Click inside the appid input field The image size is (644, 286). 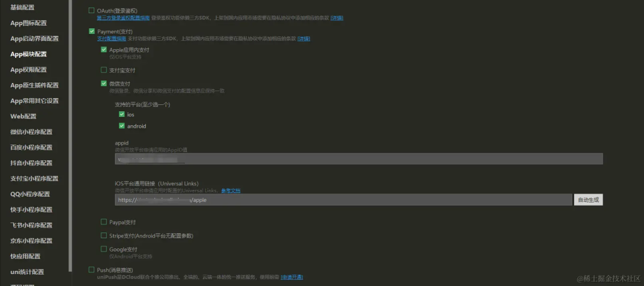358,159
